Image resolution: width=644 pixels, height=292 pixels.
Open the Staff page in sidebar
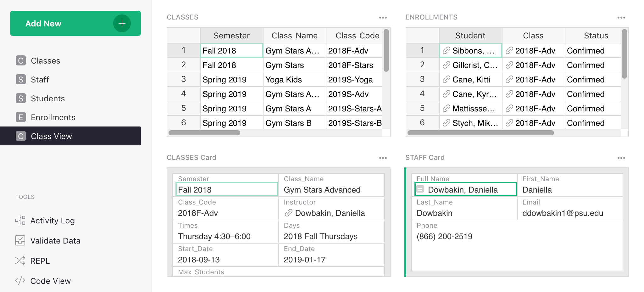[x=40, y=80]
